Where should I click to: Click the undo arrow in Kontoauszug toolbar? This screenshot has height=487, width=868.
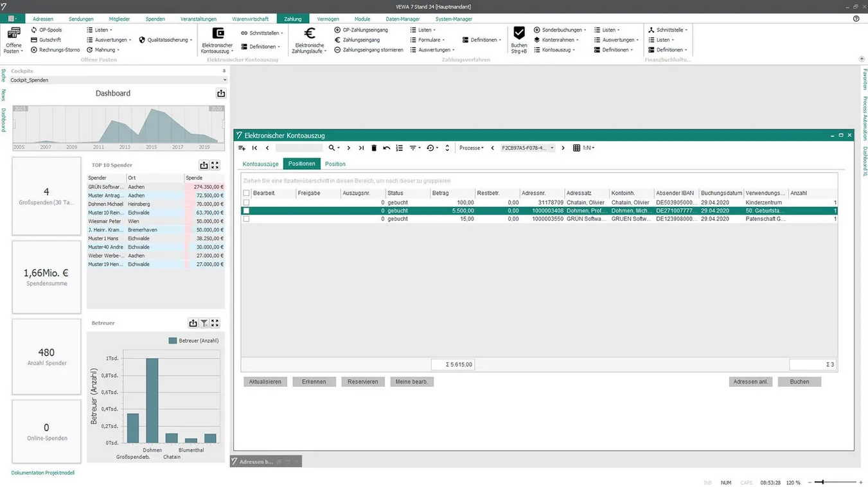point(387,148)
